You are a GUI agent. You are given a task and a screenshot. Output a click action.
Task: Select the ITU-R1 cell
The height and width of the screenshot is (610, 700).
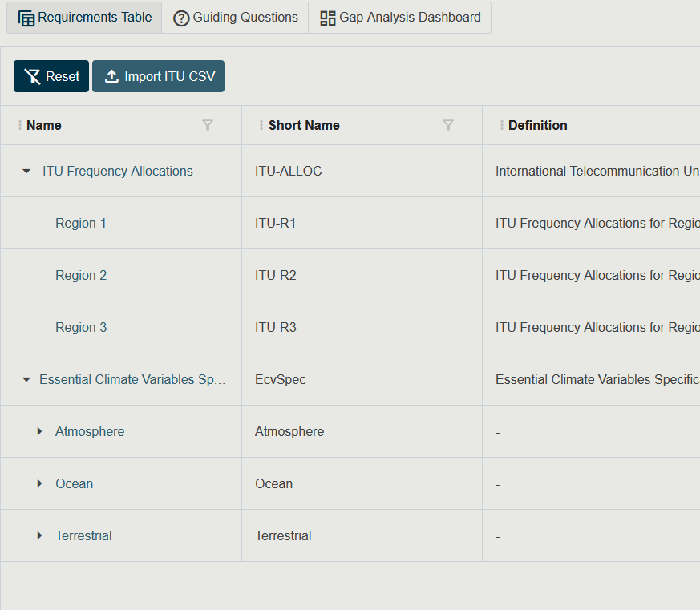pyautogui.click(x=362, y=223)
